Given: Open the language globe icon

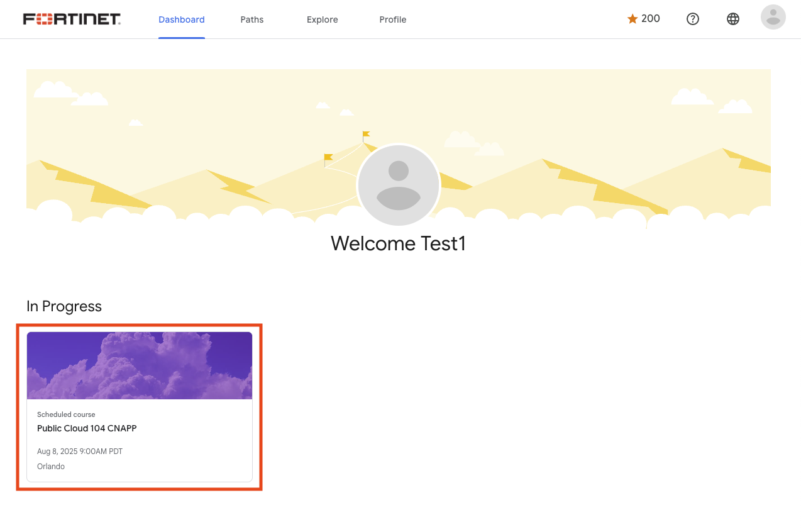Looking at the screenshot, I should [x=733, y=19].
